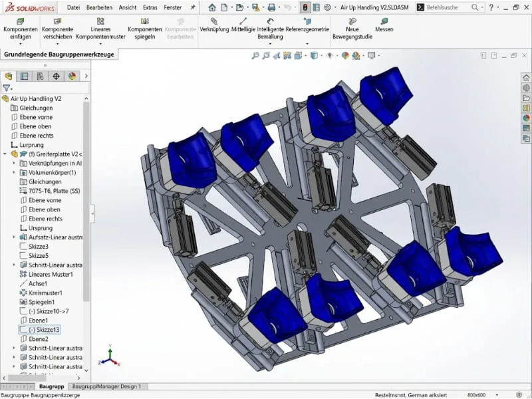Click the Print icon in the top toolbar
Viewport: 532px width, 399px height.
click(271, 7)
